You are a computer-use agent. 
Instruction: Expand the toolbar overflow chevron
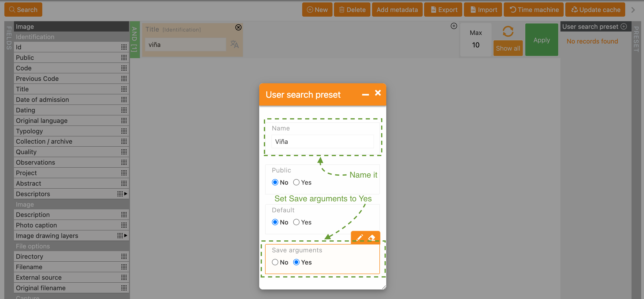[633, 10]
